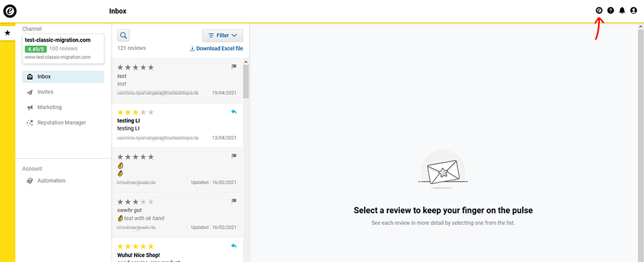This screenshot has width=644, height=262.
Task: Open the 'Wuhu! Nice Shop!' review
Action: pos(178,250)
